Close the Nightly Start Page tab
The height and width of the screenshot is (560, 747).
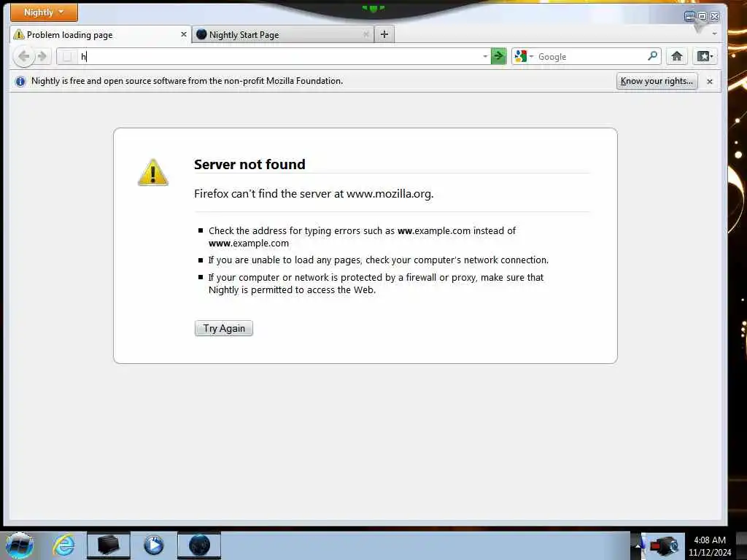[366, 34]
